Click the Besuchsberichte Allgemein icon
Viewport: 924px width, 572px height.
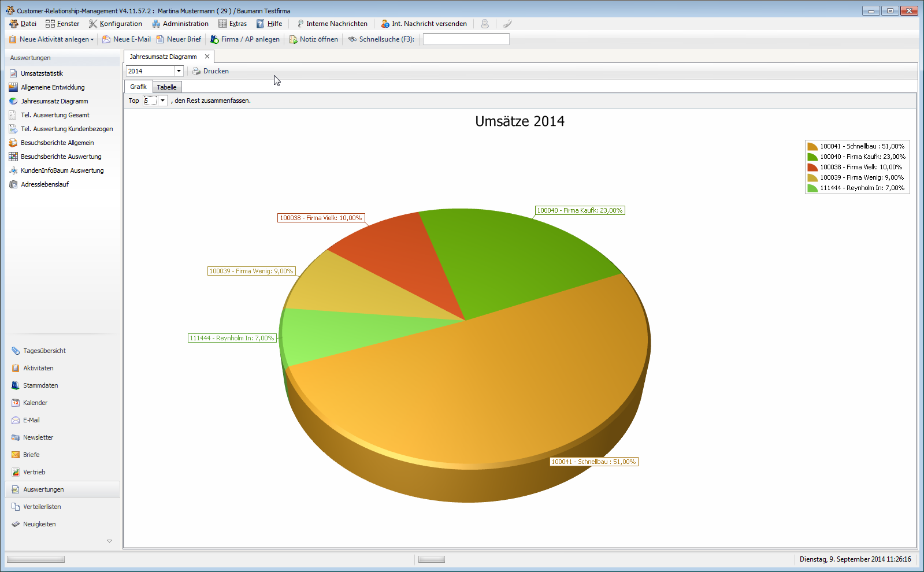(x=13, y=143)
